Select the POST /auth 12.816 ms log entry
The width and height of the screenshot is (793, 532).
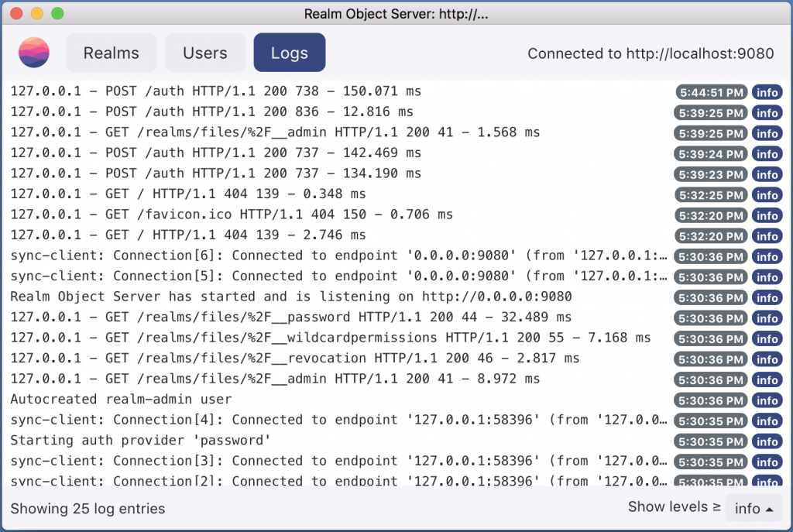pyautogui.click(x=396, y=112)
